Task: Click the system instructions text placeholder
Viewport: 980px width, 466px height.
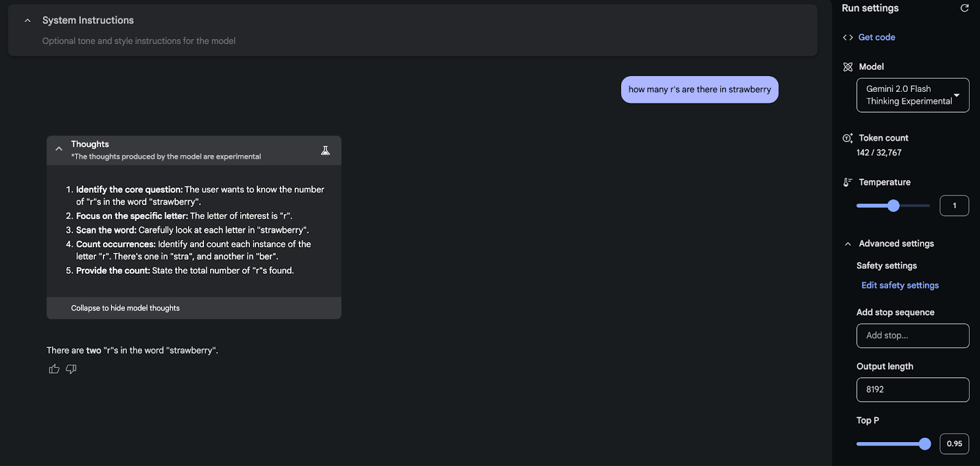Action: [139, 41]
